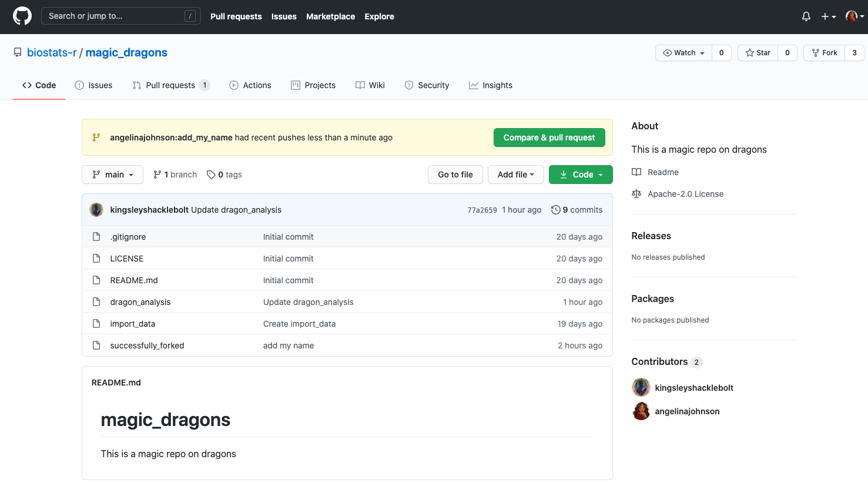View the watcher count of 0

point(722,53)
